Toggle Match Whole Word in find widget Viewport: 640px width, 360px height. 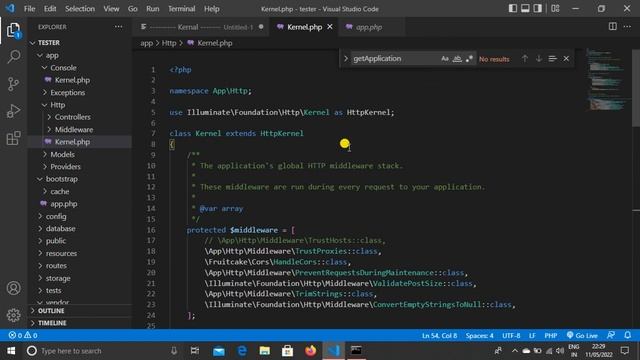click(x=457, y=59)
